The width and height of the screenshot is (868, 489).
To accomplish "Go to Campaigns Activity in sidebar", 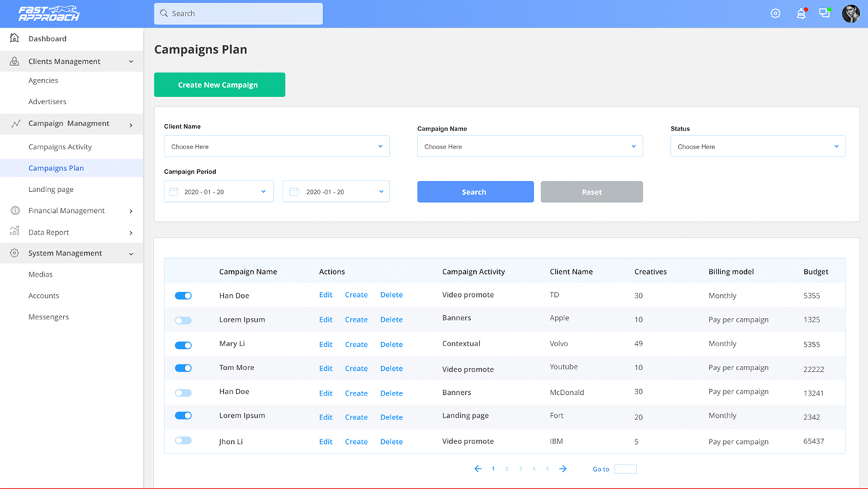I will 60,147.
